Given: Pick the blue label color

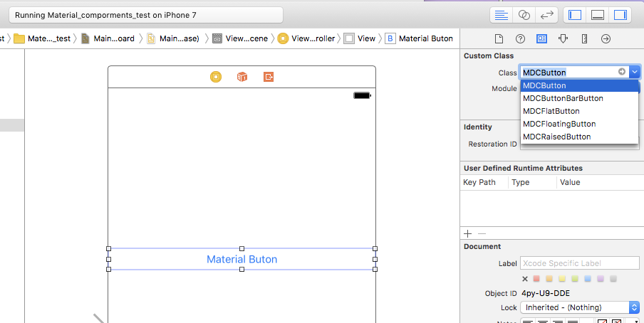Looking at the screenshot, I should (x=588, y=279).
